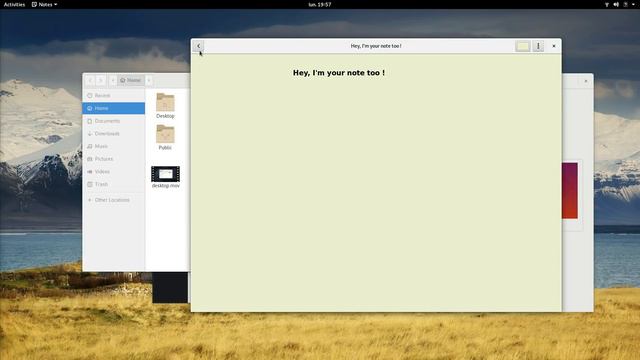The width and height of the screenshot is (640, 360).
Task: Open the note color swatch button
Action: click(522, 46)
